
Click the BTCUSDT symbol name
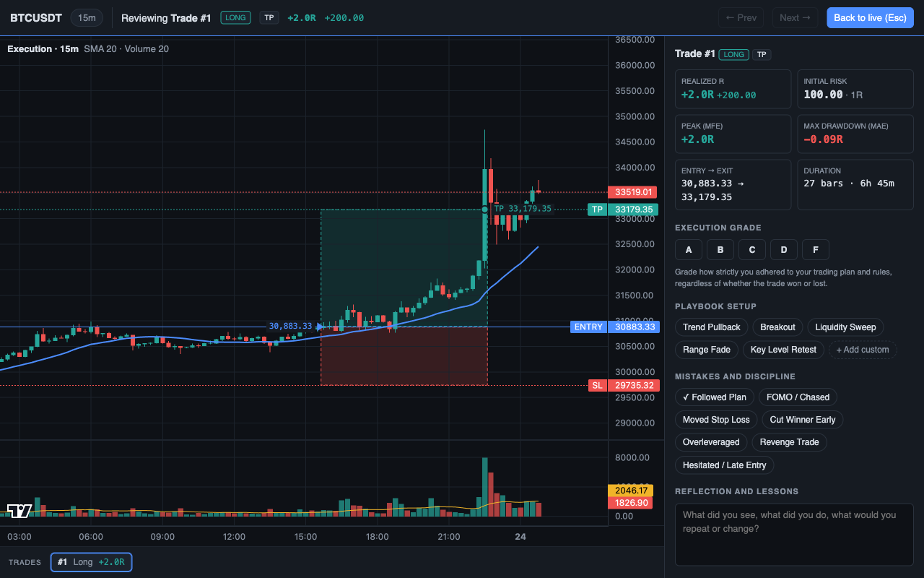coord(36,18)
